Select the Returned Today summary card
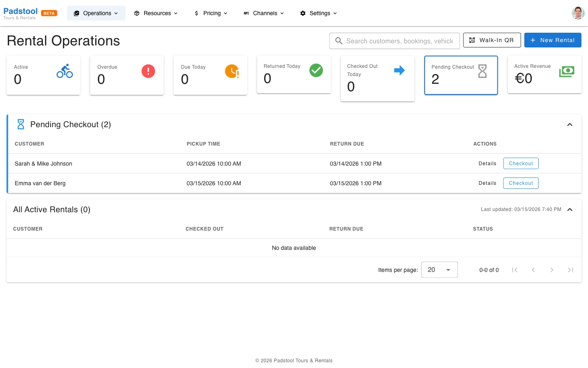588x368 pixels. [294, 74]
